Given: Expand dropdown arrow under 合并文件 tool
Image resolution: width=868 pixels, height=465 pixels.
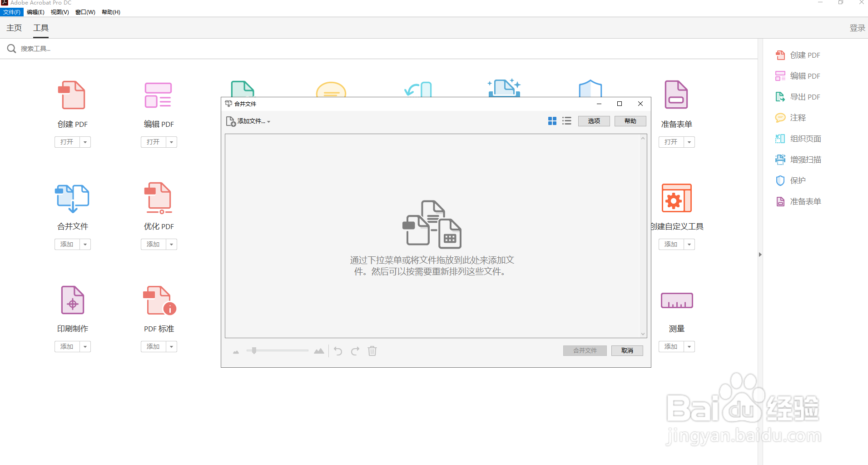Looking at the screenshot, I should [x=85, y=245].
